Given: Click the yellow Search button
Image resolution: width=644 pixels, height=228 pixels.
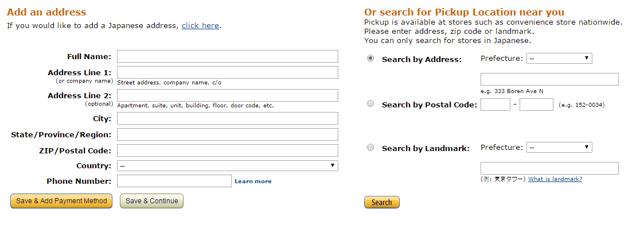Looking at the screenshot, I should [x=381, y=202].
